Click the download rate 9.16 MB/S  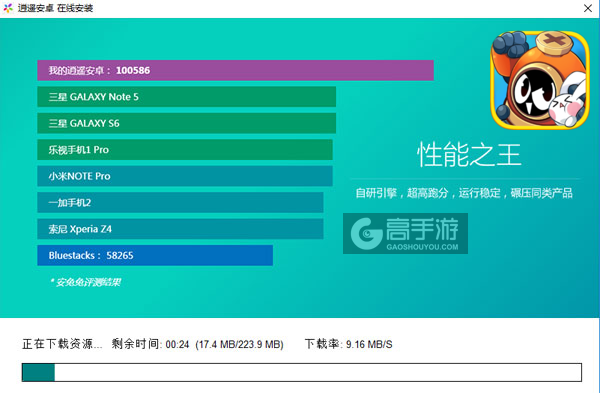point(369,344)
